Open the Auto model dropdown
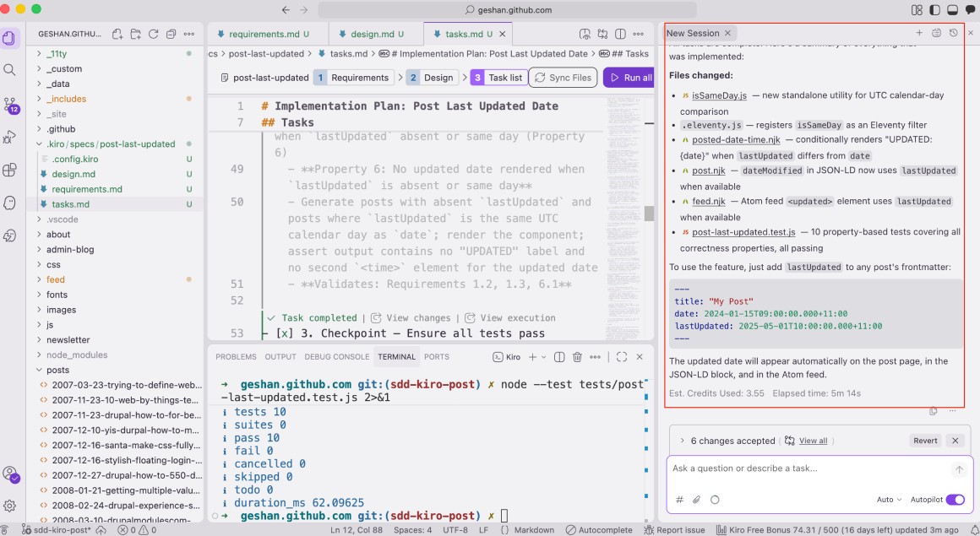Viewport: 980px width, 536px height. [890, 499]
